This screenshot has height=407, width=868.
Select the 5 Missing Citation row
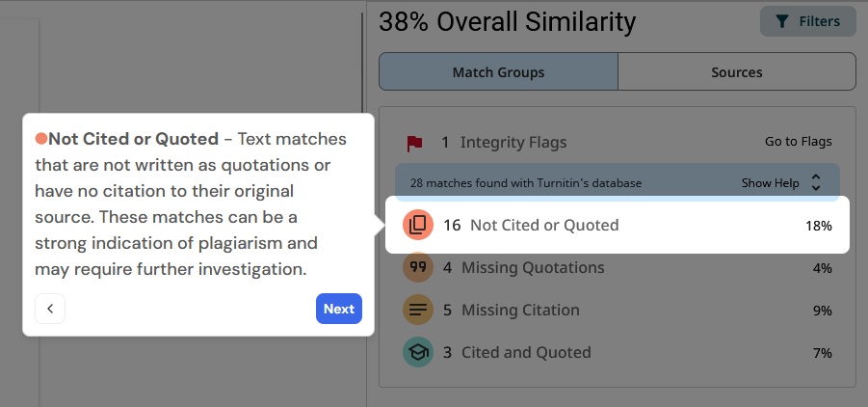618,310
